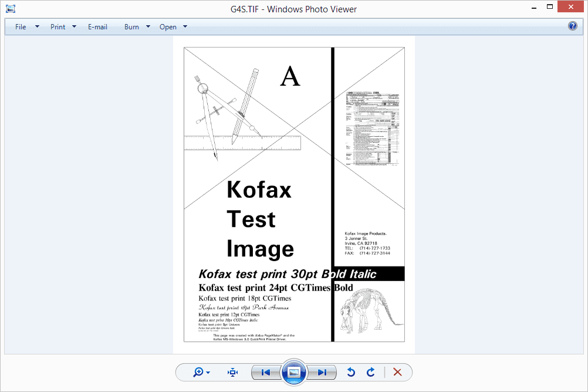The width and height of the screenshot is (588, 392).
Task: Expand the Print dropdown arrow
Action: point(75,26)
